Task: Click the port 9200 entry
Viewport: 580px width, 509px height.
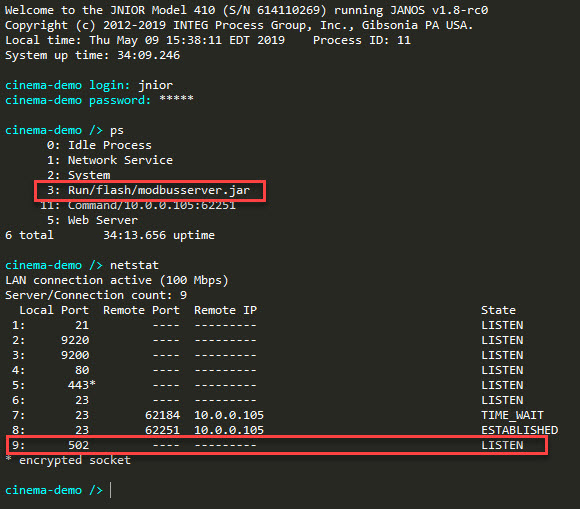Action: click(x=75, y=355)
